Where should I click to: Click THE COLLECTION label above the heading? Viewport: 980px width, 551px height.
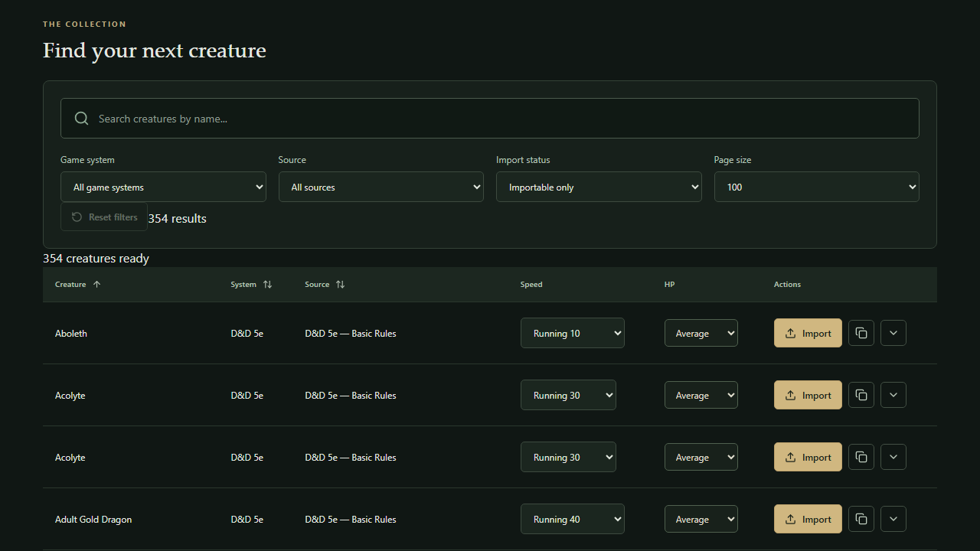pos(84,24)
